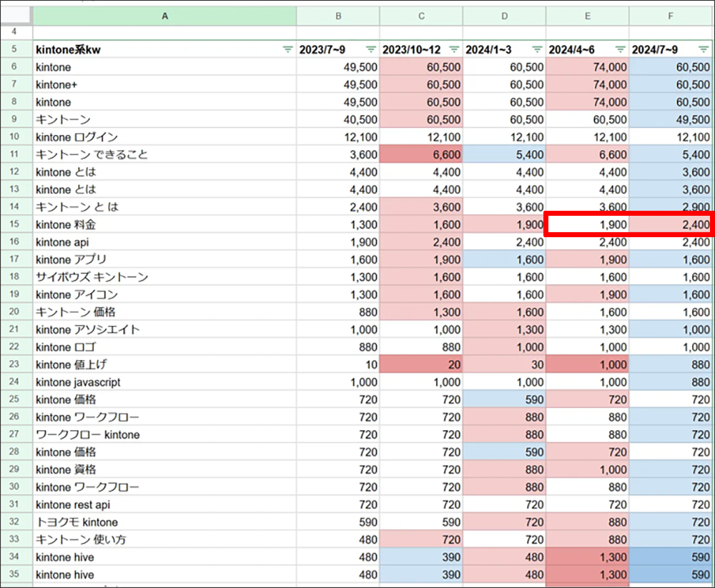Select column E header
715x588 pixels.
(587, 16)
